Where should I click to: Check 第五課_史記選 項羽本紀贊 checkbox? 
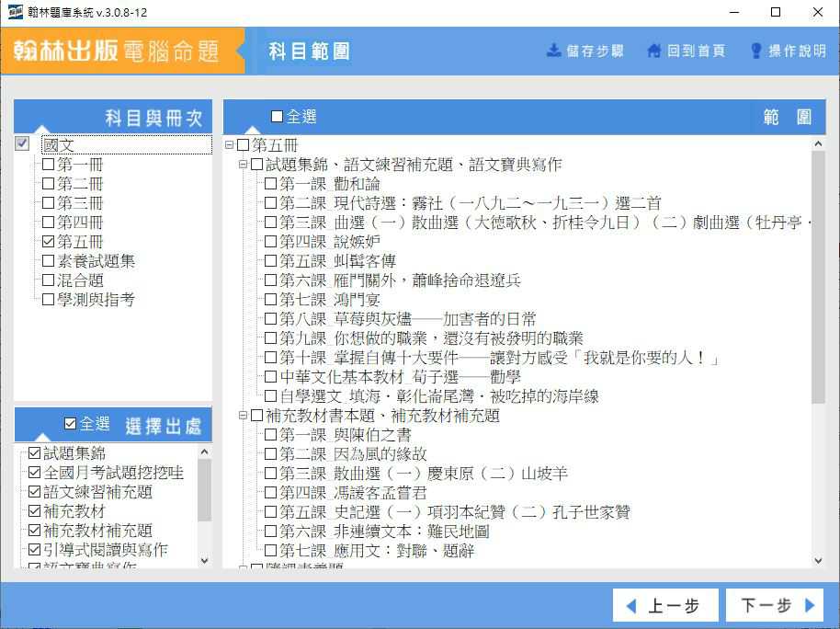tap(271, 511)
